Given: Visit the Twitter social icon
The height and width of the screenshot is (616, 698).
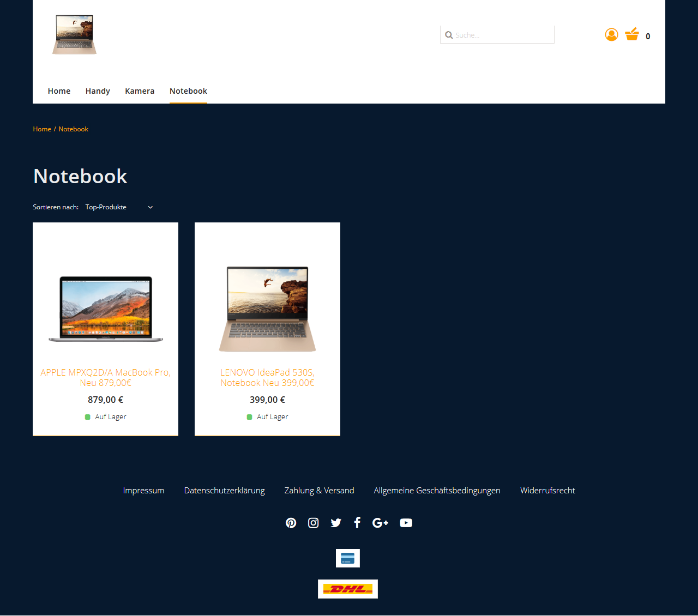Looking at the screenshot, I should click(x=336, y=523).
